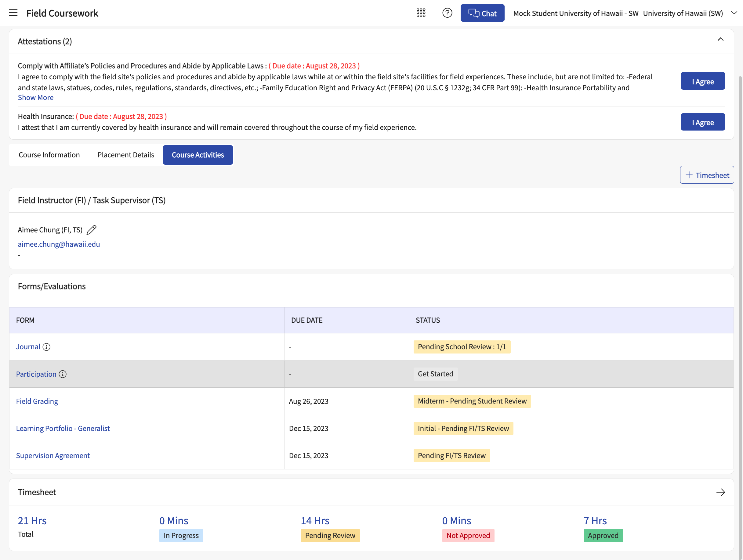Image resolution: width=743 pixels, height=560 pixels.
Task: Click Midterm - Pending Student Review status
Action: pos(472,401)
